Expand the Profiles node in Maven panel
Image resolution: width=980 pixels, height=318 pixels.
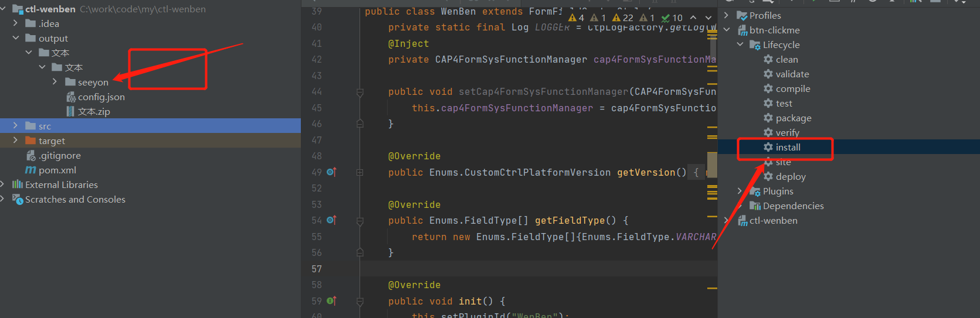click(x=727, y=15)
